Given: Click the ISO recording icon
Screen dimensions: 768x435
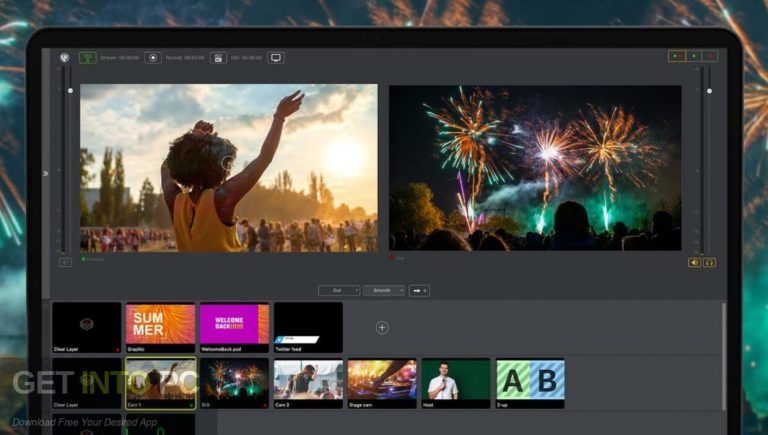Looking at the screenshot, I should tap(218, 58).
